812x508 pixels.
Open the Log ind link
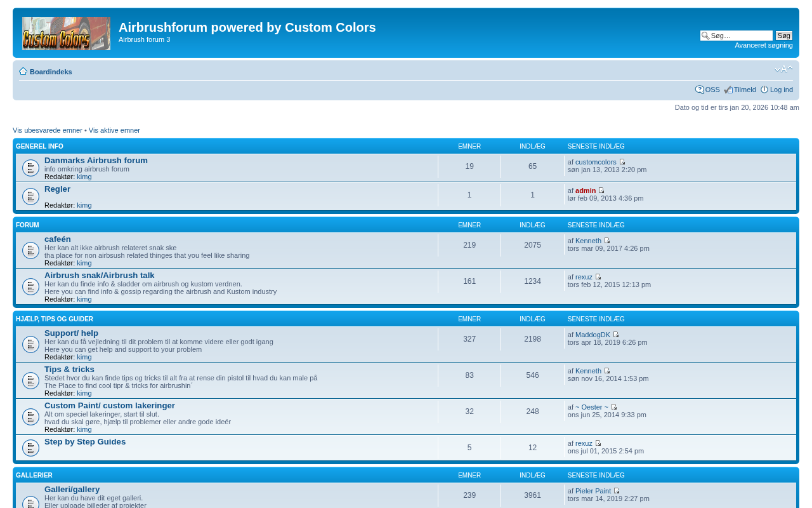pos(782,90)
